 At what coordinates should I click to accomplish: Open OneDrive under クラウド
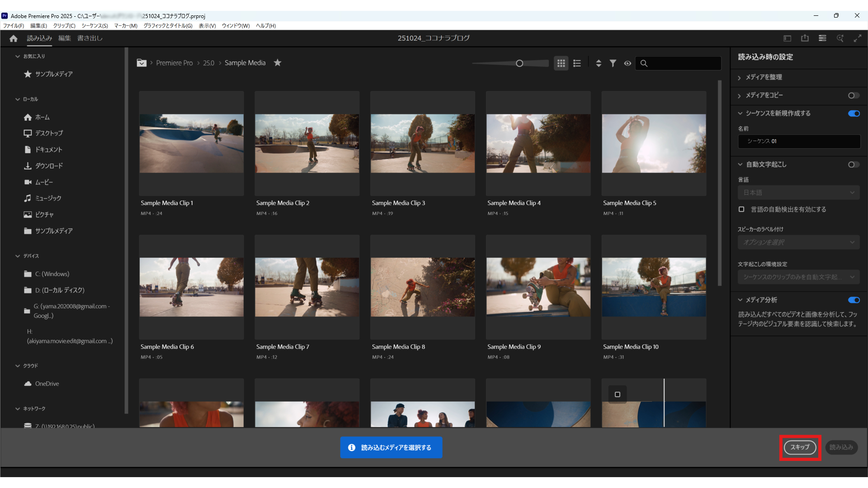click(42, 384)
